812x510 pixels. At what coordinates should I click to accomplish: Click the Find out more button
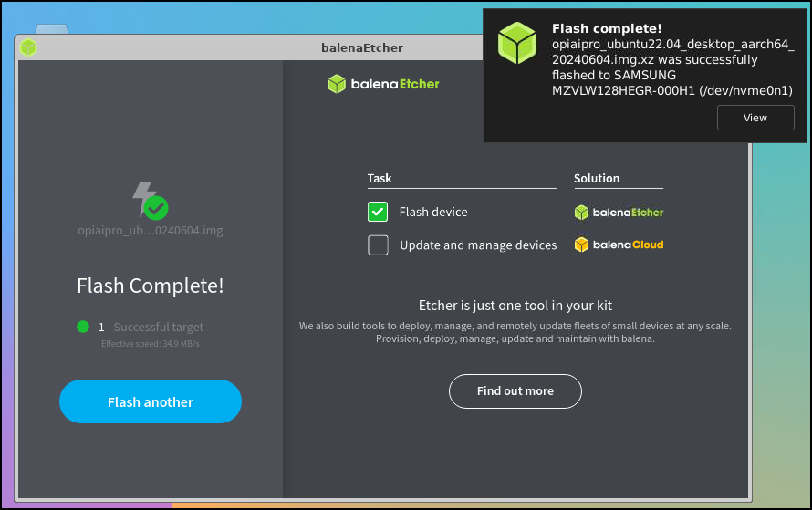pyautogui.click(x=515, y=390)
